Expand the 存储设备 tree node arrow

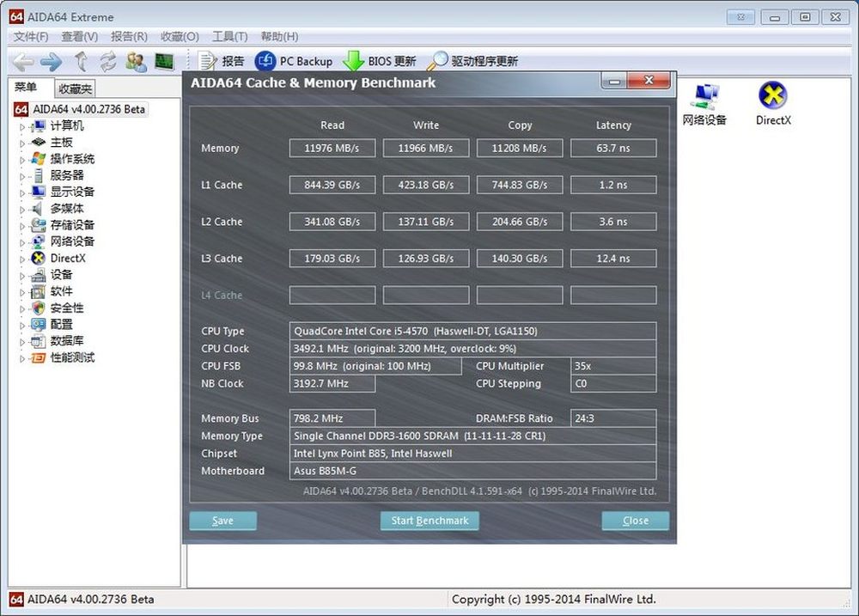[22, 226]
